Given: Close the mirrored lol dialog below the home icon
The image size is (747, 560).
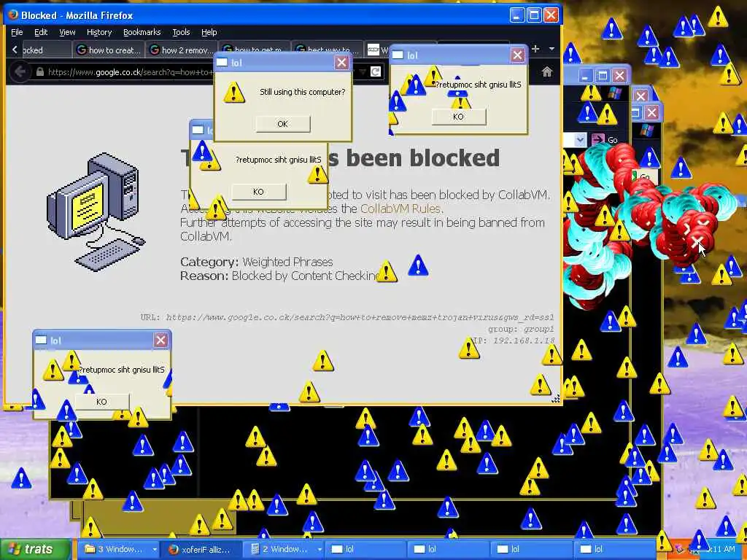Looking at the screenshot, I should (518, 55).
